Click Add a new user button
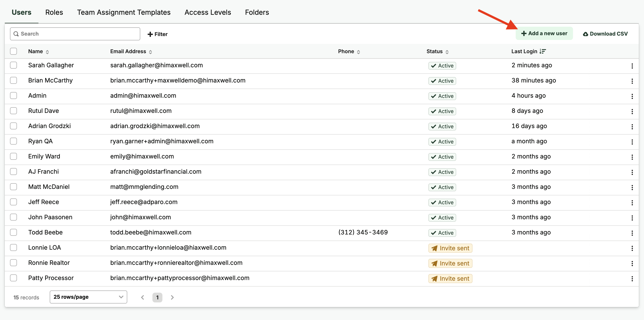The width and height of the screenshot is (644, 320). [x=544, y=33]
